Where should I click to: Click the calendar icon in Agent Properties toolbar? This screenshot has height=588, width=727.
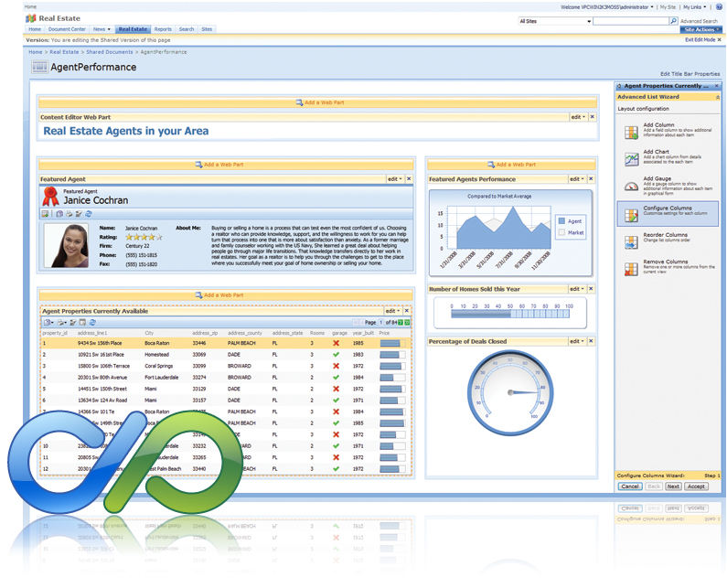click(82, 322)
